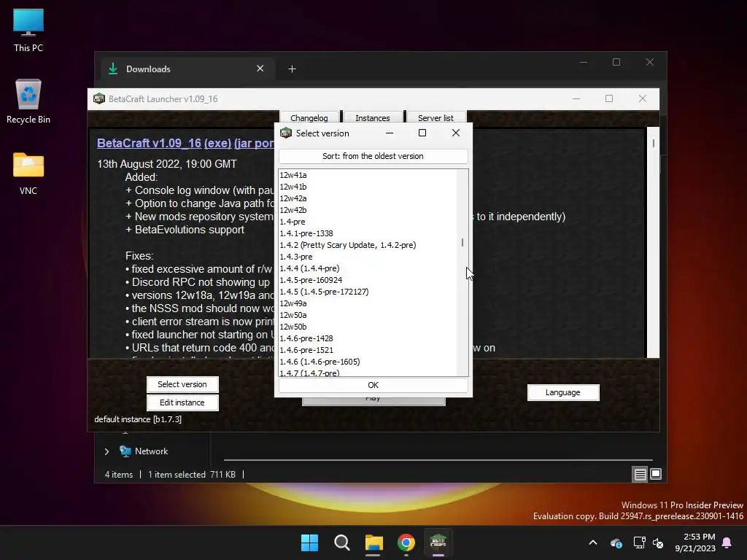747x560 pixels.
Task: Switch to large thumbnails view in Explorer
Action: tap(656, 474)
